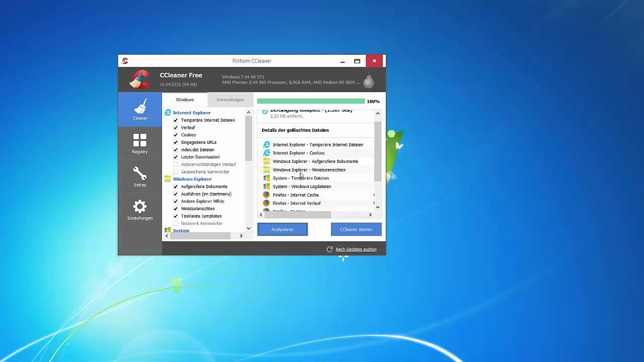
Task: Select 'System - Windows Logdateien' row text
Action: [x=302, y=187]
